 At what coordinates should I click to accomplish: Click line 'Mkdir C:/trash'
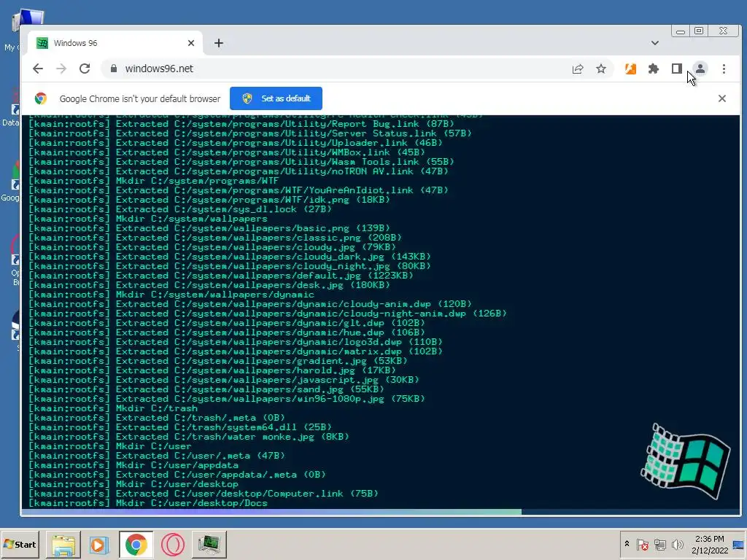point(113,408)
